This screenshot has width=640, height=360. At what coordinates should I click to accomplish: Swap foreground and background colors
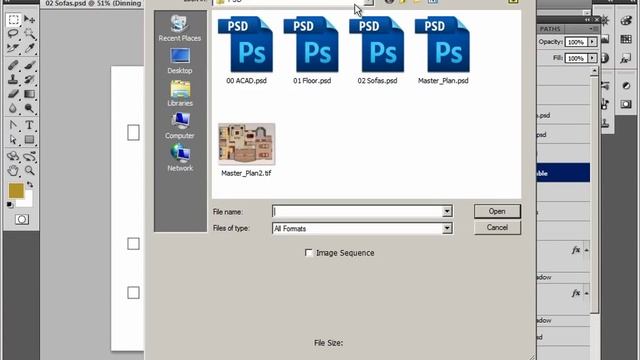(x=30, y=185)
